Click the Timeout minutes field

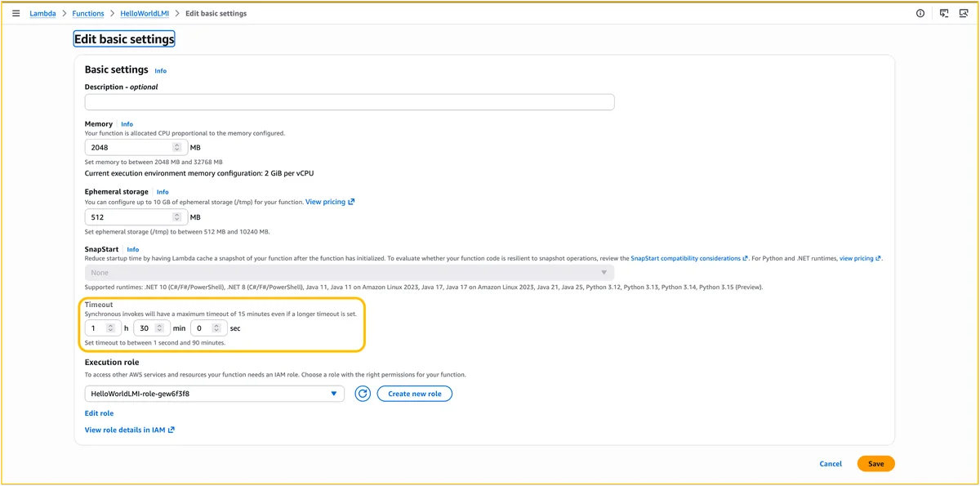(x=151, y=328)
